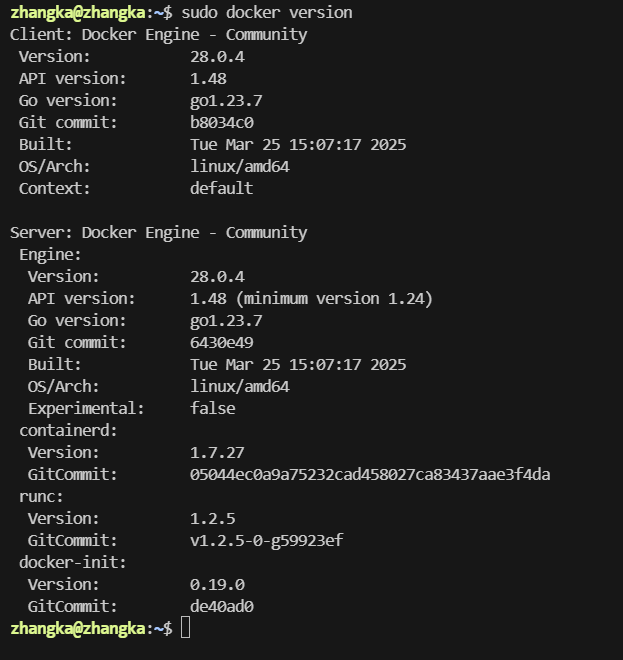
Task: Click the minimum version 1.24 text
Action: (334, 299)
